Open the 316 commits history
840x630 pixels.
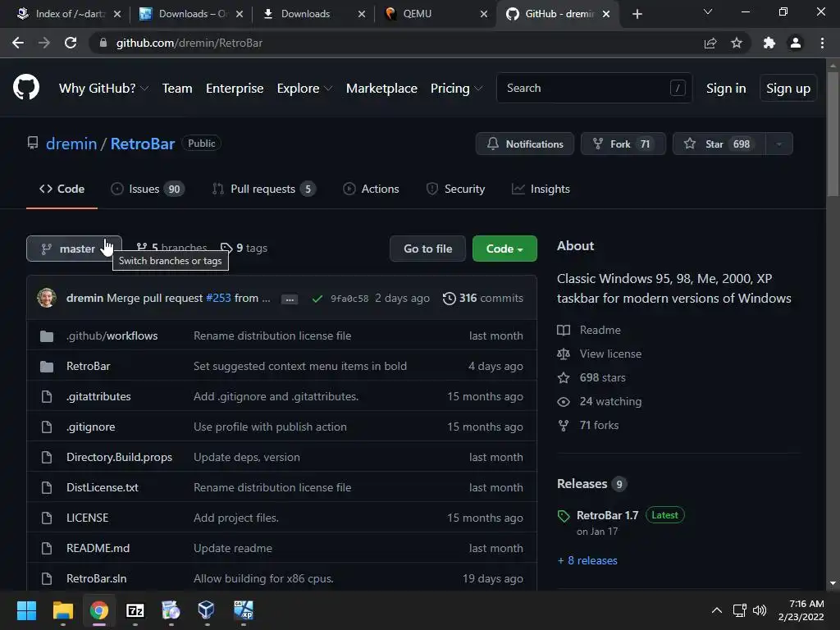click(x=482, y=298)
